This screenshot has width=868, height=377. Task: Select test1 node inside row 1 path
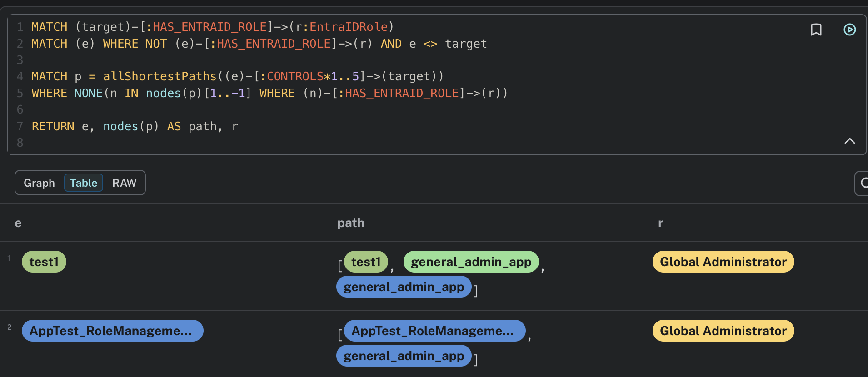click(366, 262)
